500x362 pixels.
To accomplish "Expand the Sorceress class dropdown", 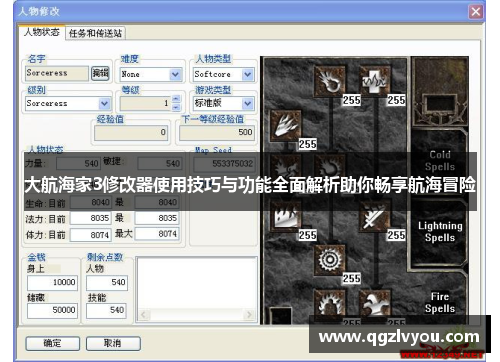I will [68, 103].
